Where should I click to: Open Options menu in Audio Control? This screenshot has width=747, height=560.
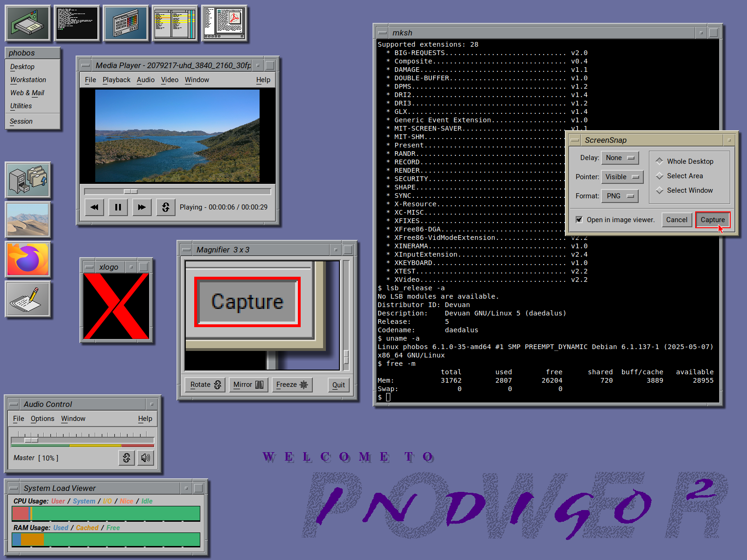[x=42, y=419]
